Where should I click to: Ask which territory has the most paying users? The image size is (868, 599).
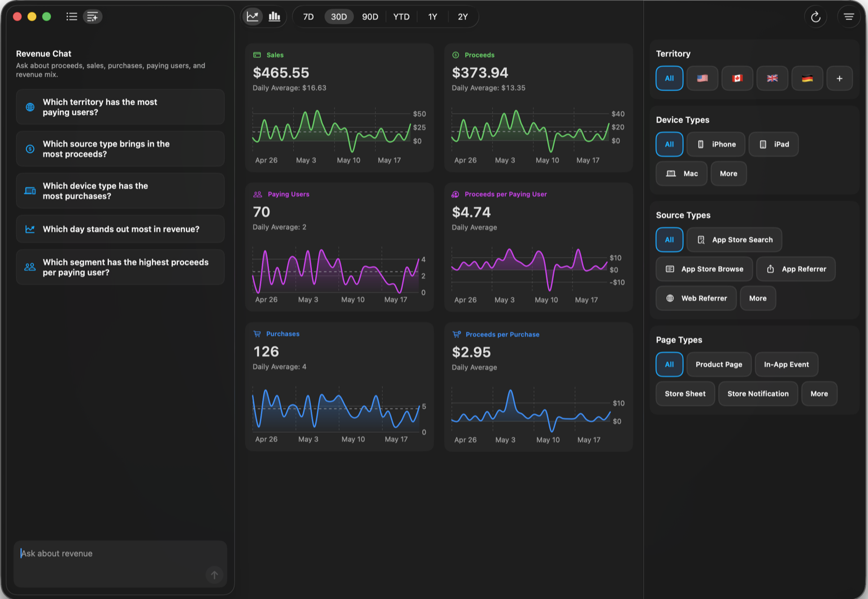120,107
